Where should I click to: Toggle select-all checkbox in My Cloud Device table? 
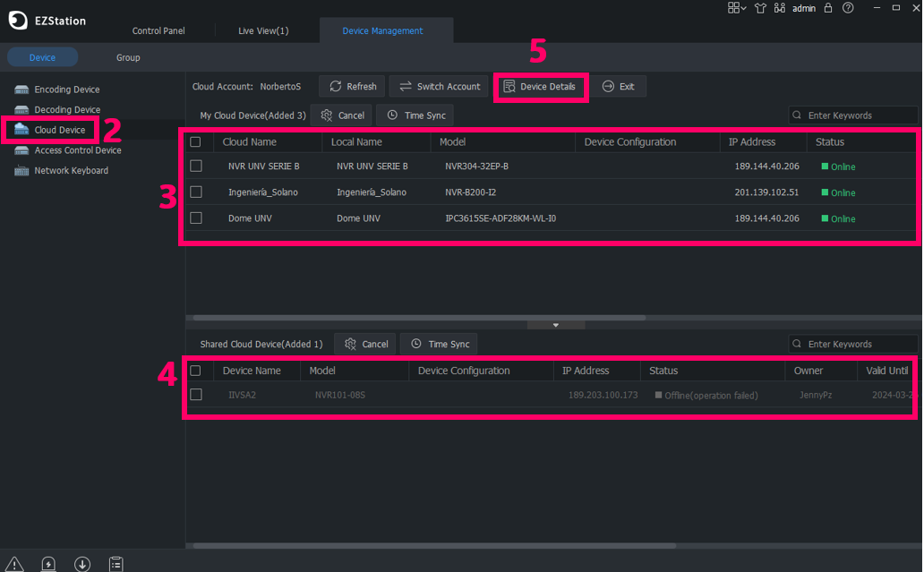[196, 142]
